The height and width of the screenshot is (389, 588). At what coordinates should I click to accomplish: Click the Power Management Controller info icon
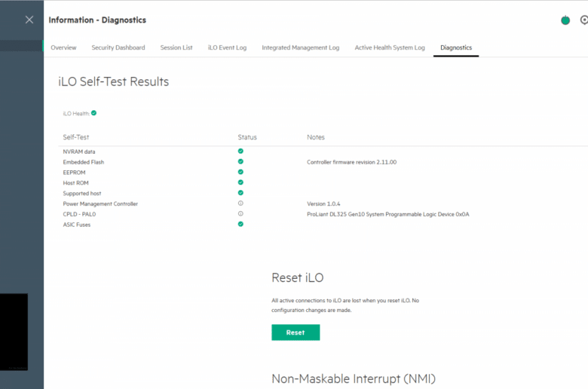point(240,204)
